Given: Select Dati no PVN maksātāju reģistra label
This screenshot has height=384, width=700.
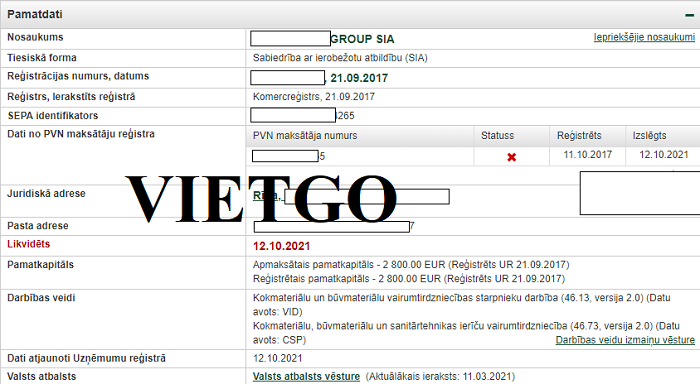Looking at the screenshot, I should [81, 134].
